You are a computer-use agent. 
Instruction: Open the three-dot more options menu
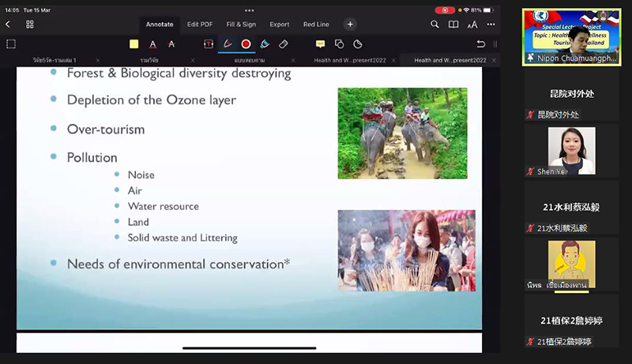point(491,24)
